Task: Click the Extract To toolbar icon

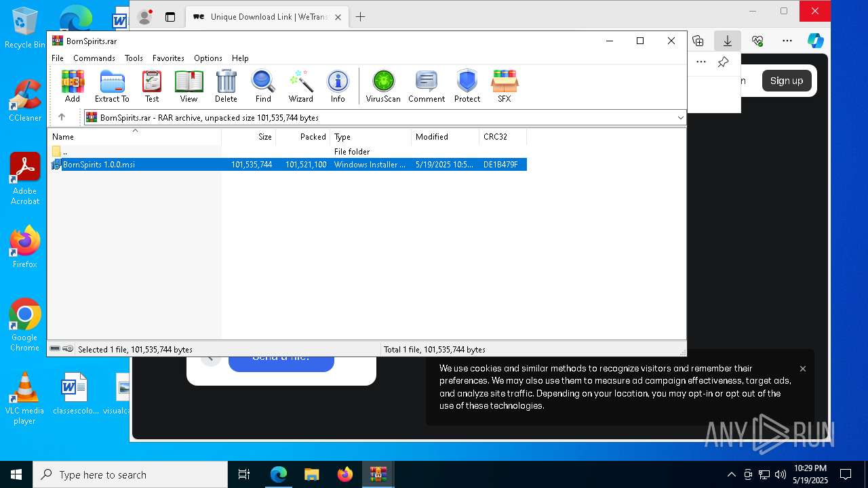Action: (x=112, y=86)
